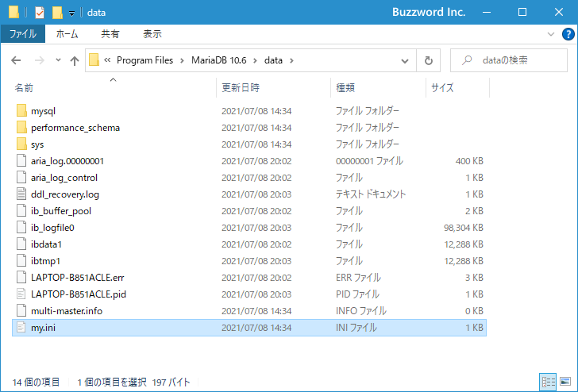Select the sys folder icon

click(21, 144)
